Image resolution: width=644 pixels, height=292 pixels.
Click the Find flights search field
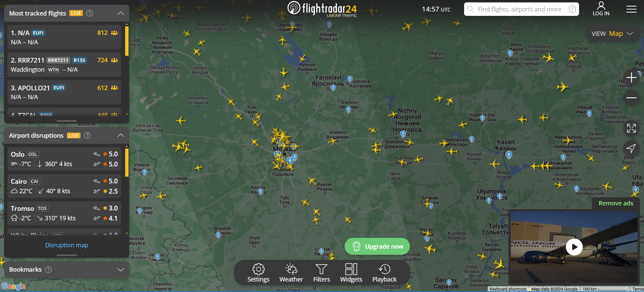[x=521, y=9]
